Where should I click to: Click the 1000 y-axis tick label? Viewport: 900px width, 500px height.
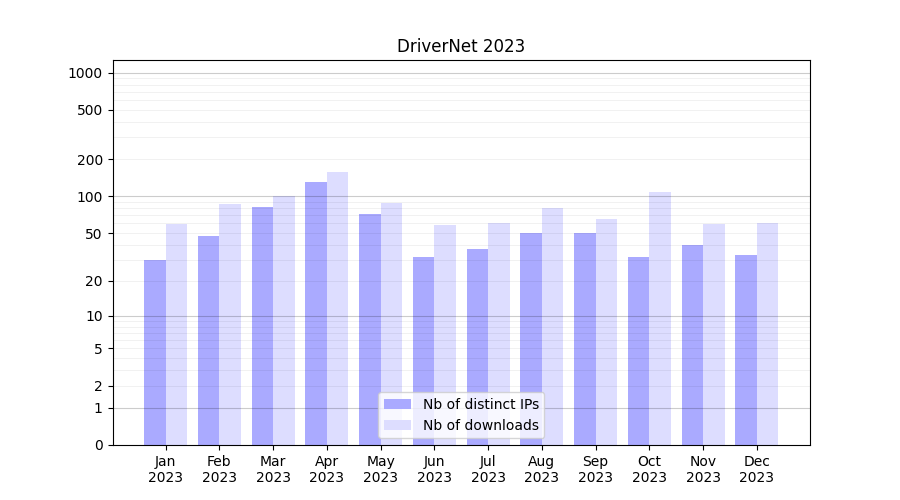[85, 73]
